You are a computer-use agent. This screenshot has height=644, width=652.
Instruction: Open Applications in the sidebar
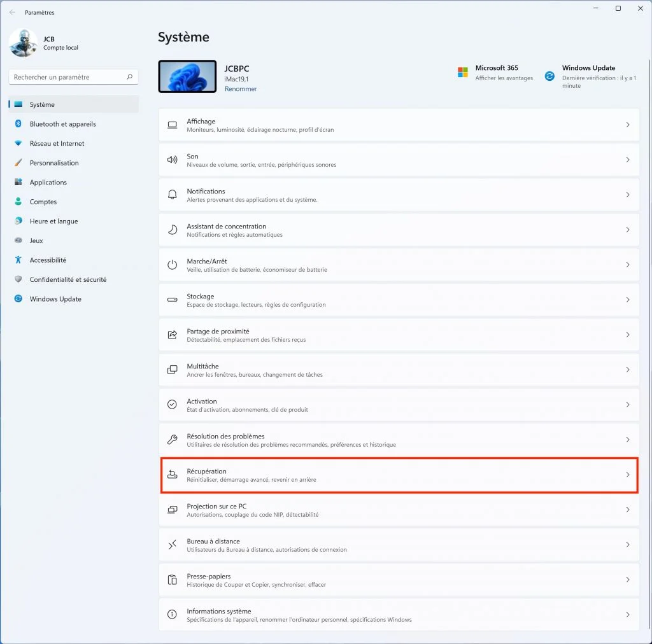[x=74, y=182]
